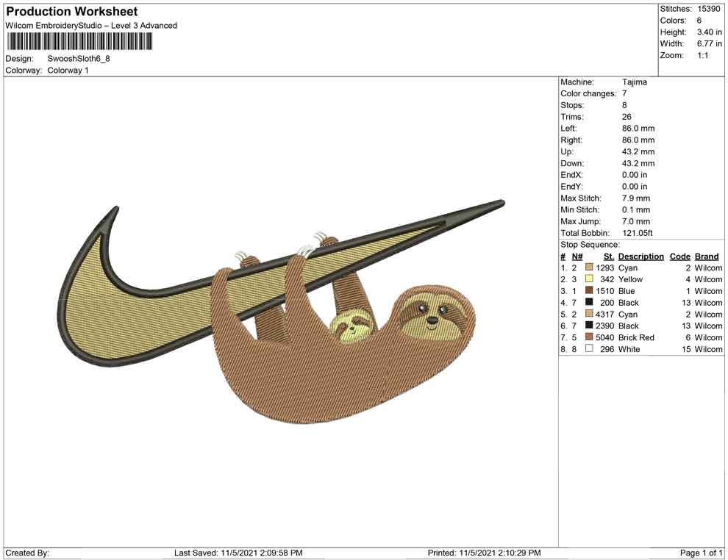This screenshot has height=560, width=728.
Task: Click the Min Stitch value '0.1 mm'
Action: [x=636, y=209]
